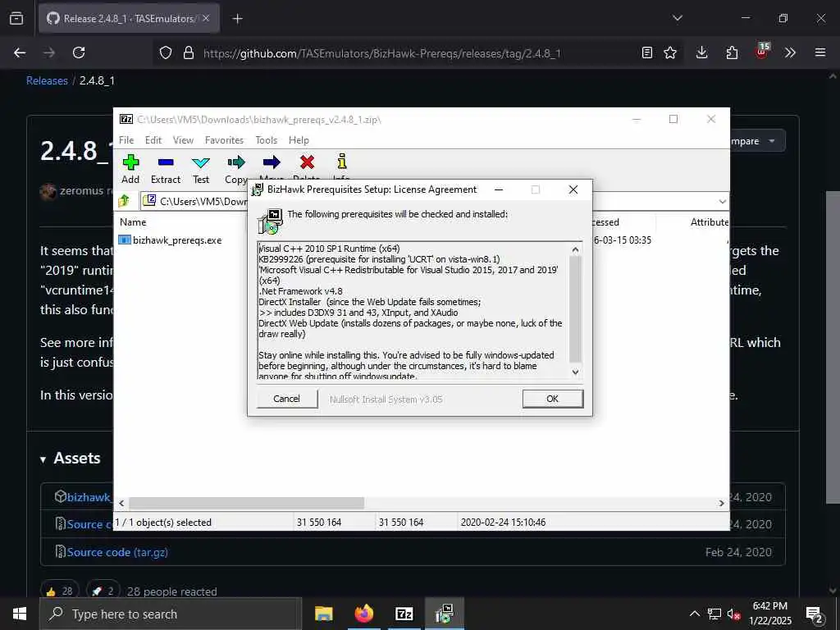
Task: Click the network tray icon
Action: click(x=714, y=614)
